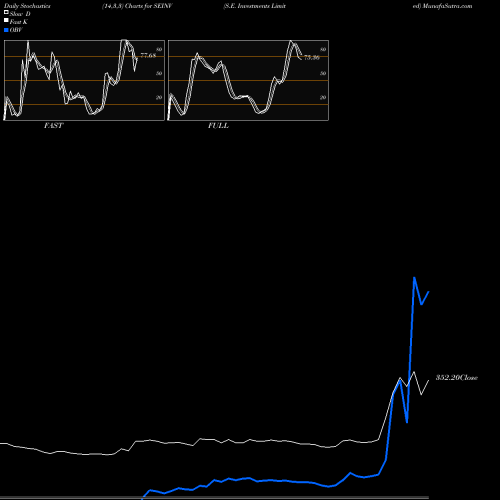Click the 73.36 value in FULL chart

312,58
